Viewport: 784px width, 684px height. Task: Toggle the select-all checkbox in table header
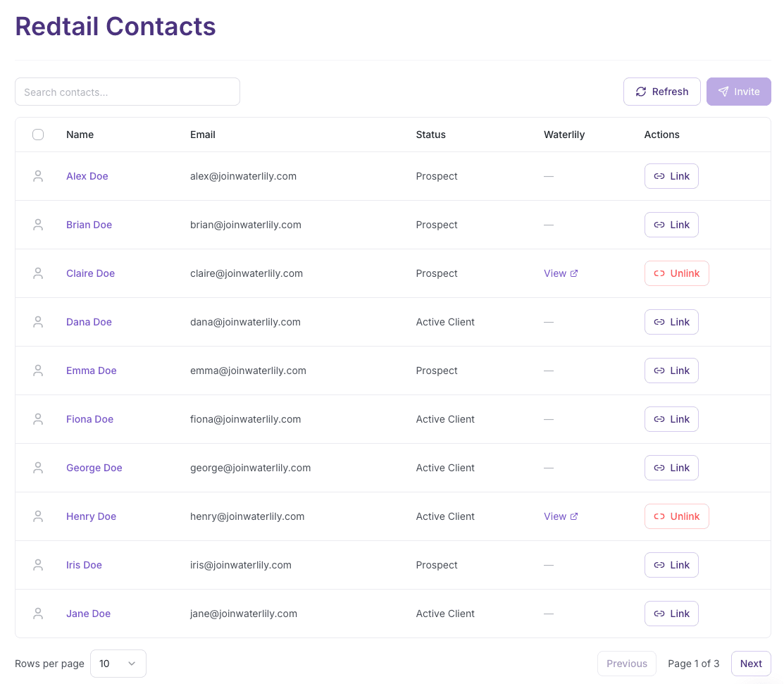pyautogui.click(x=38, y=135)
